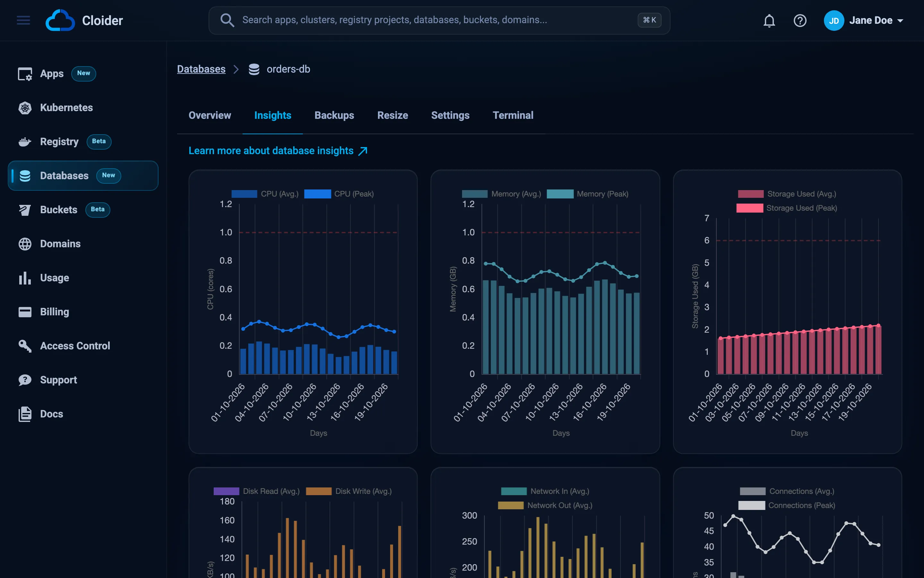Toggle Memory (Peak) legend entry

pyautogui.click(x=588, y=194)
